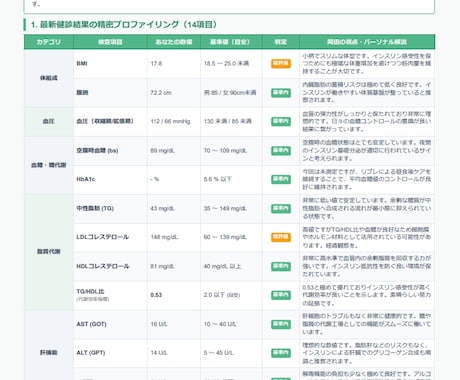The height and width of the screenshot is (380, 460).
Task: Click the value 72.2 cm
Action: (x=161, y=93)
